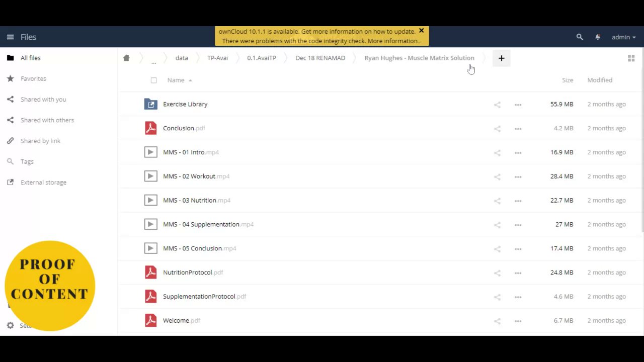Click the plus button to add new file
The height and width of the screenshot is (362, 644).
(501, 58)
